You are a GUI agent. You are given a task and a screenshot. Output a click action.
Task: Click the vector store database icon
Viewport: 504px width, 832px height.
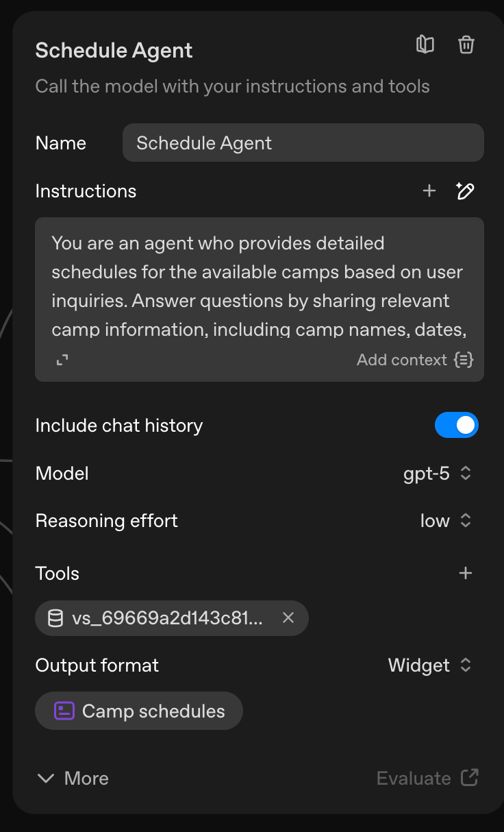(55, 618)
